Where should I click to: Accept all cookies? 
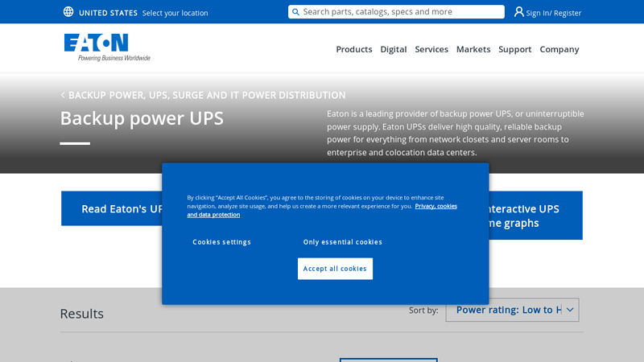(335, 269)
